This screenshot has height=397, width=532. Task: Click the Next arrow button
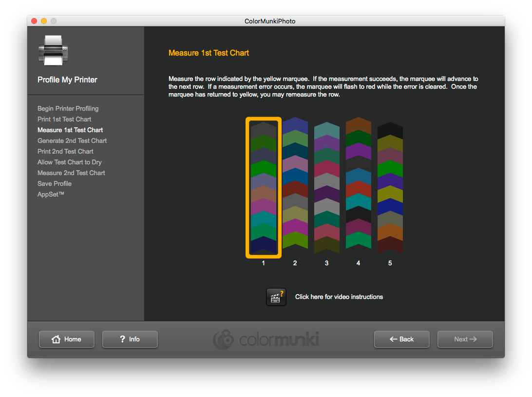pos(465,339)
